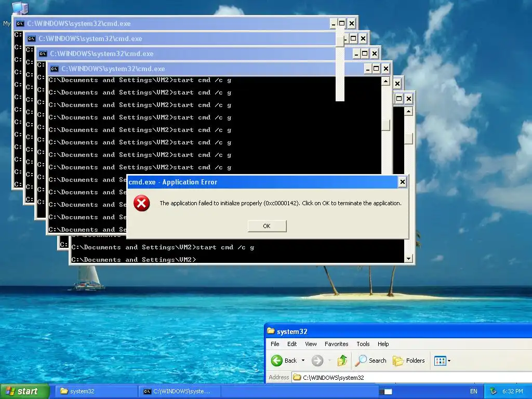The height and width of the screenshot is (399, 532).
Task: Click cmd icon in third cmd.exe title bar
Action: click(x=43, y=54)
